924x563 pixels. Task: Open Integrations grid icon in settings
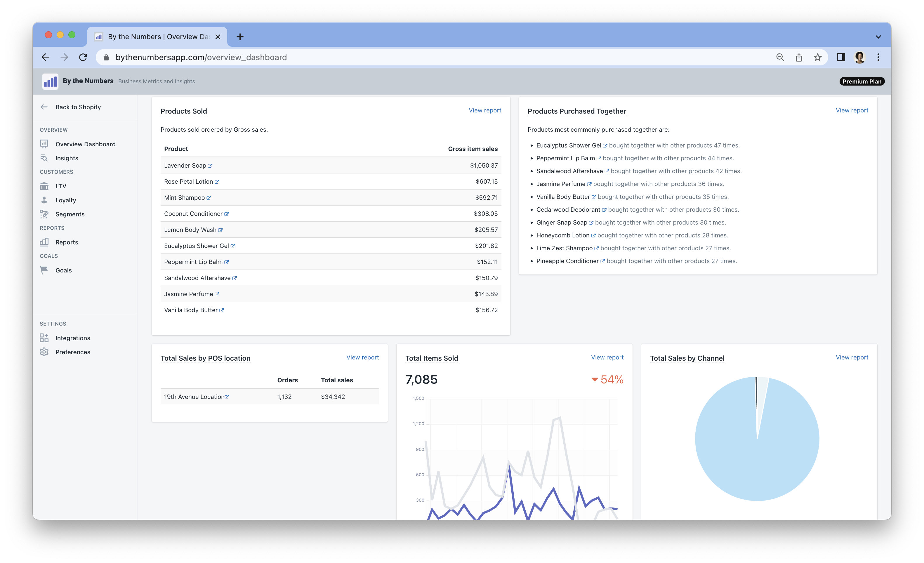pyautogui.click(x=44, y=338)
